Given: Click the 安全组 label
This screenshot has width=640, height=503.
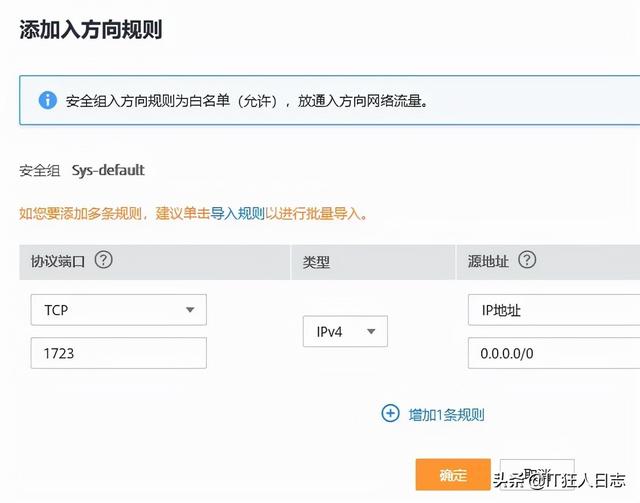Looking at the screenshot, I should pos(40,171).
